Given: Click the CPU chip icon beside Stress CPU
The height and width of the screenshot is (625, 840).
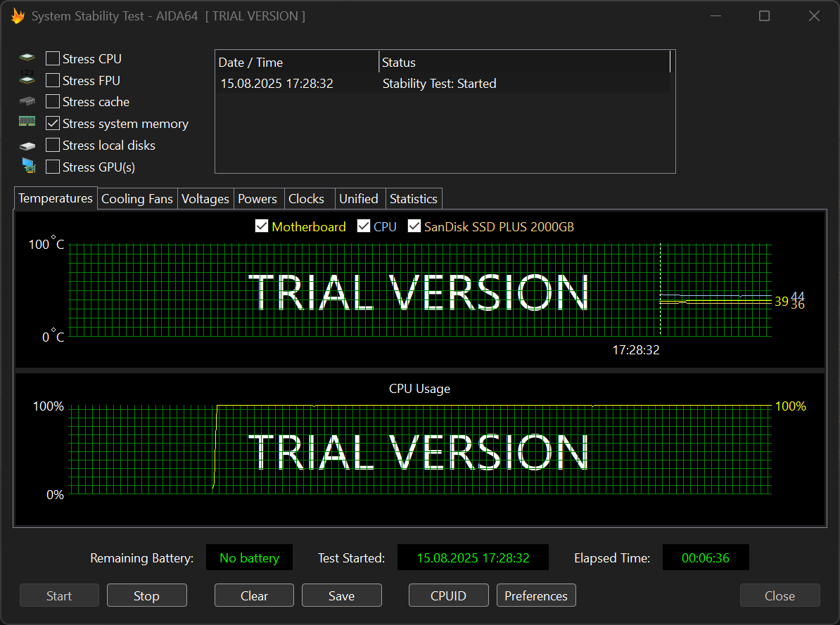Looking at the screenshot, I should 27,58.
